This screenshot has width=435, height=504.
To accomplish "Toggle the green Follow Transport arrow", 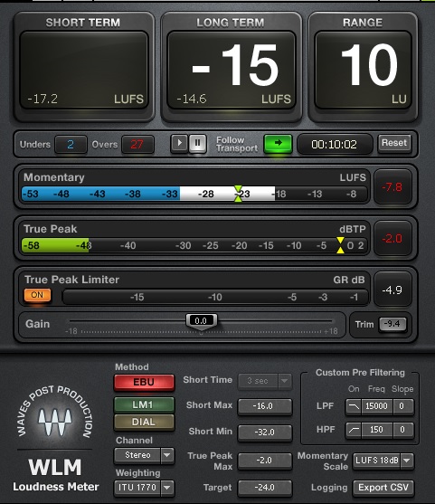I will (x=278, y=143).
